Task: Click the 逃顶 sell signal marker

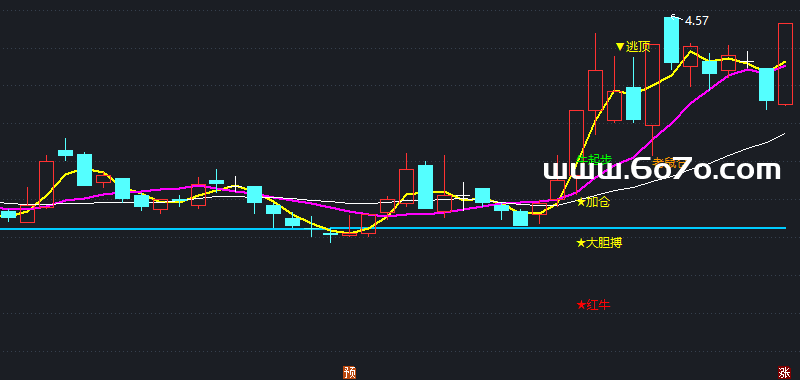Action: pyautogui.click(x=633, y=47)
